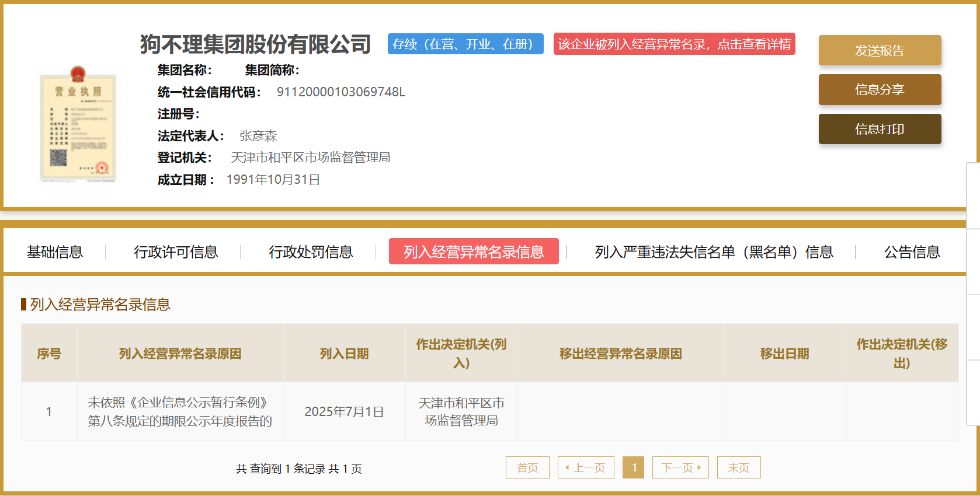Click the company name 狗不理集团股份有限公司 heading
Viewport: 980px width, 496px height.
pyautogui.click(x=255, y=44)
